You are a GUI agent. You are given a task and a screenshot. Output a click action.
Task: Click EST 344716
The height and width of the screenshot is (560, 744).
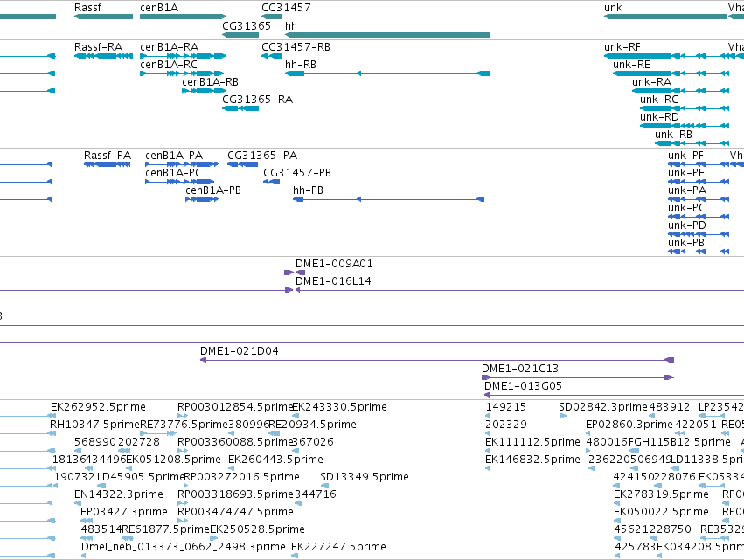316,494
